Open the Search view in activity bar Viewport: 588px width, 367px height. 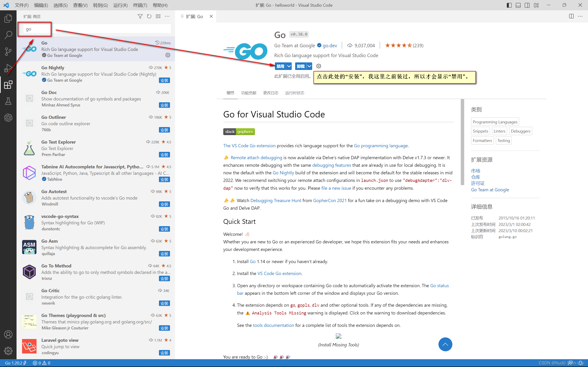(8, 35)
